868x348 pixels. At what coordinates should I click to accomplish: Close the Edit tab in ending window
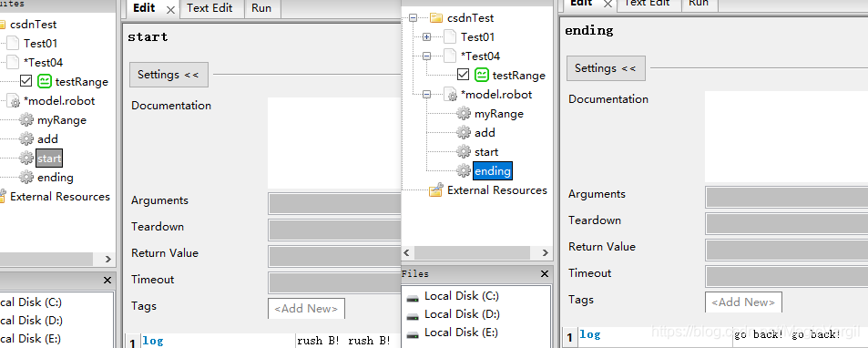[608, 5]
